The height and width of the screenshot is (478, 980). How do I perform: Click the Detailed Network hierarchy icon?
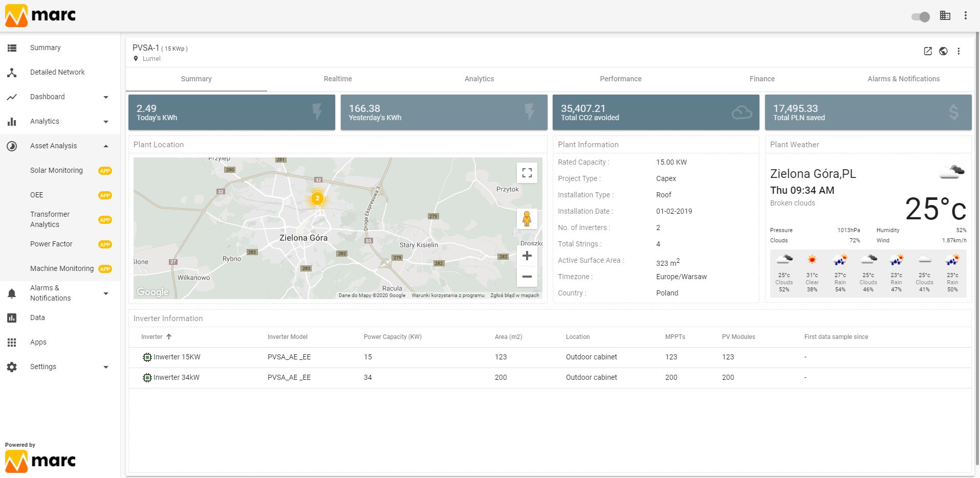click(x=12, y=73)
